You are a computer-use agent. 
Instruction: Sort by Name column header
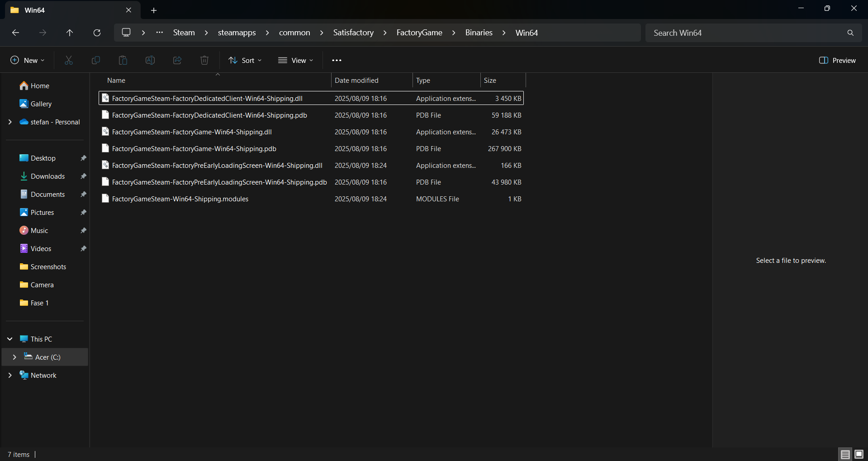click(215, 81)
